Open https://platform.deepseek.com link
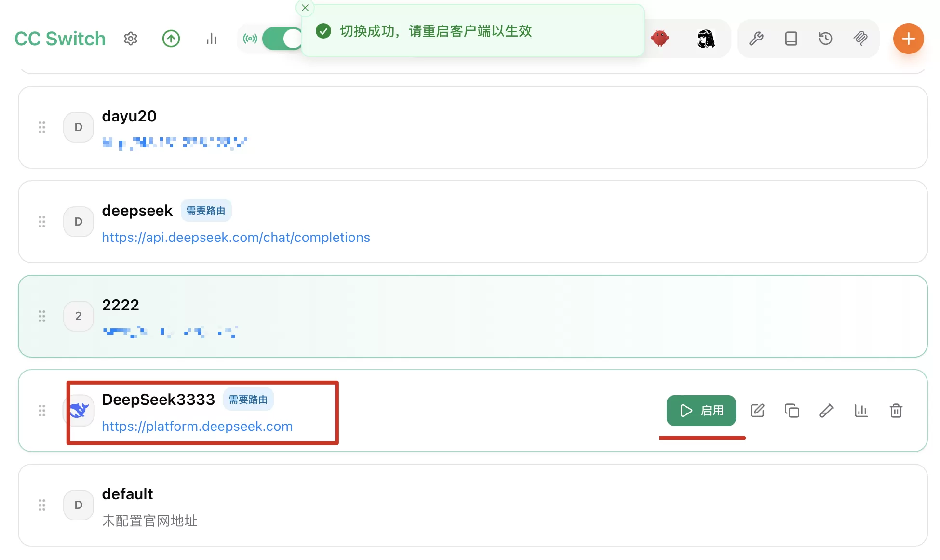The width and height of the screenshot is (940, 560). [x=197, y=426]
